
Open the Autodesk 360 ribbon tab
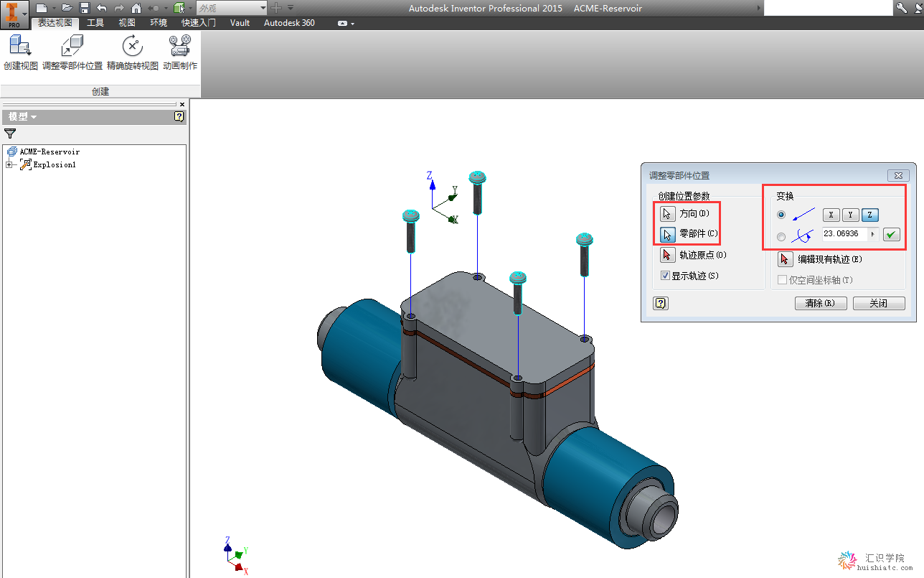(289, 23)
